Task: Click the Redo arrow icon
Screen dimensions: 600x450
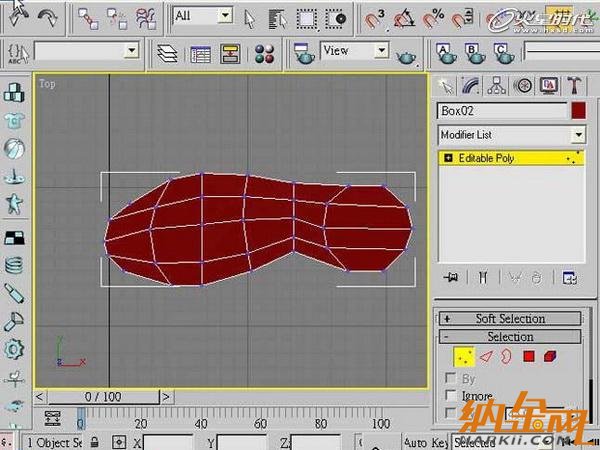Action: (47, 17)
